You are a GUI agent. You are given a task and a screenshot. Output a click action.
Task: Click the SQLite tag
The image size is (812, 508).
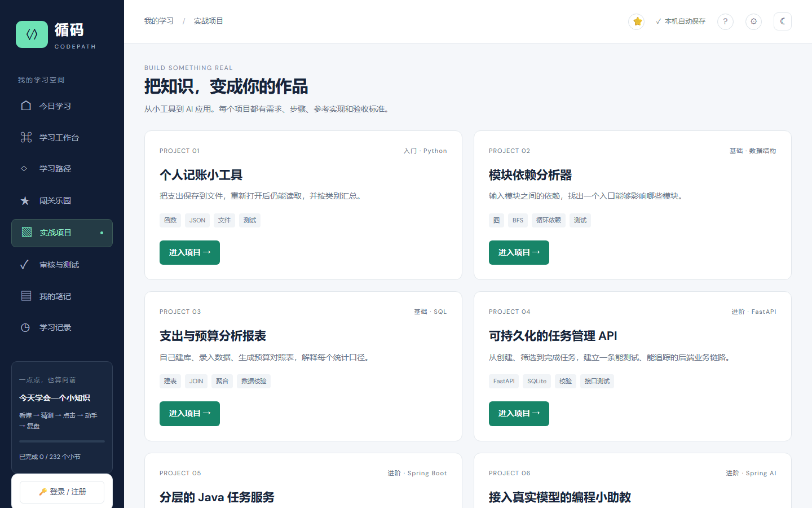click(x=537, y=381)
